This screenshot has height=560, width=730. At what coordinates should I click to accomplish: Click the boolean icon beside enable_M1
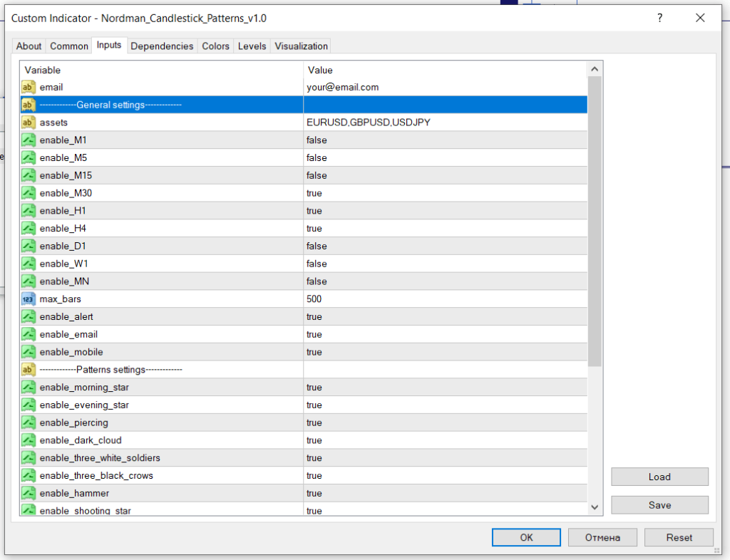click(29, 140)
